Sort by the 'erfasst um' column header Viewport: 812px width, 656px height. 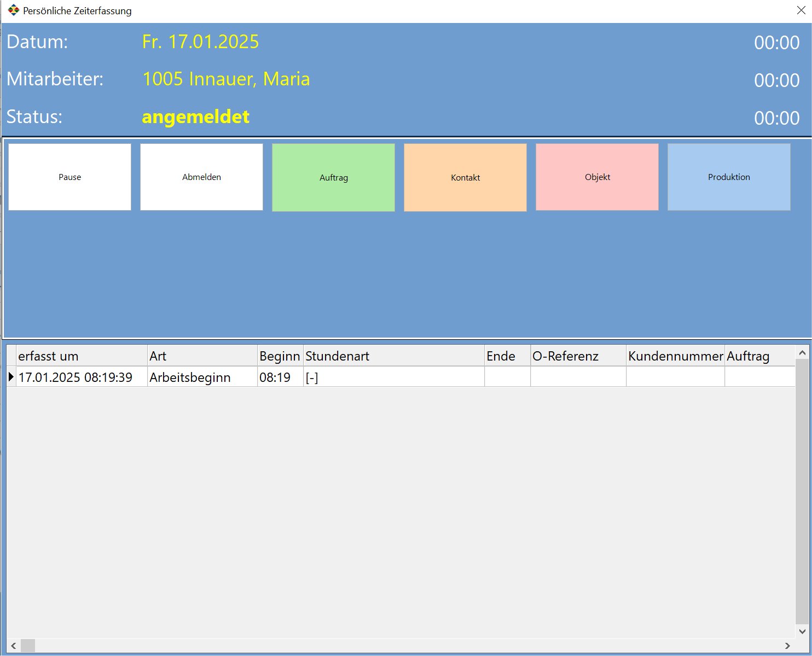coord(82,356)
